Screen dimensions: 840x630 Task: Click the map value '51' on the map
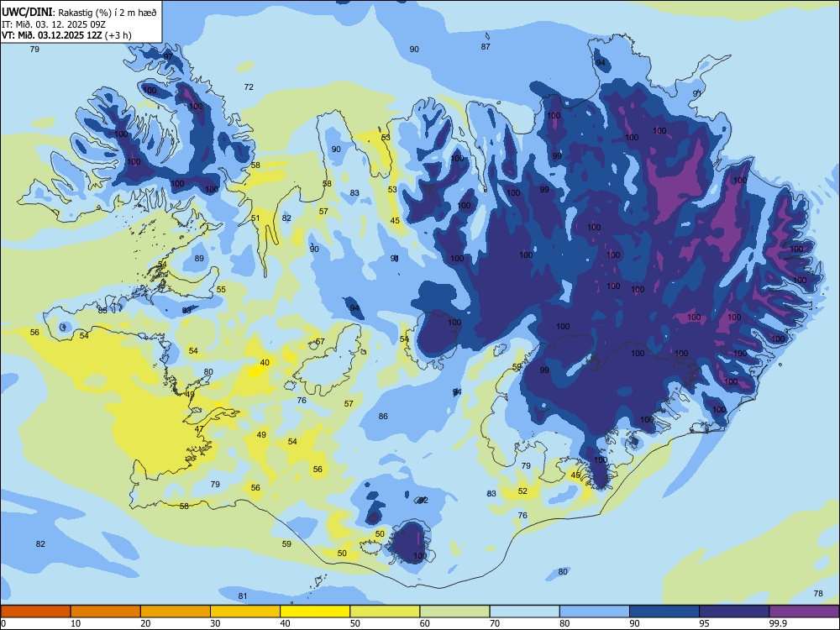click(255, 218)
